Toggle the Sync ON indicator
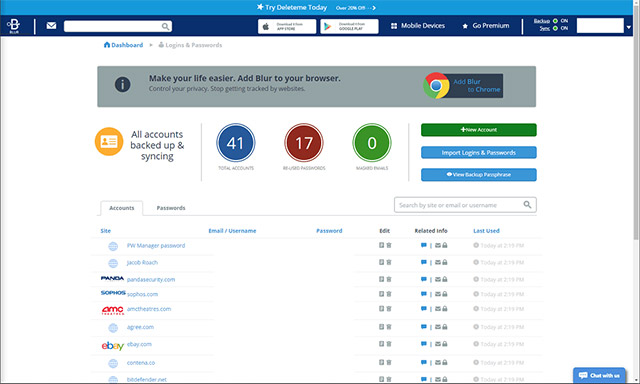The height and width of the screenshot is (384, 640). click(555, 28)
